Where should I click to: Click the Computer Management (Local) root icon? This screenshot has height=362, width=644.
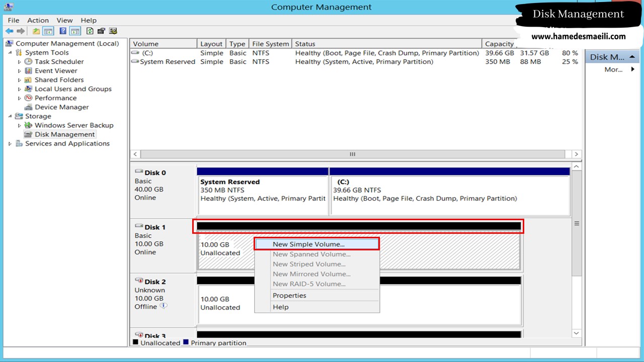(x=10, y=44)
